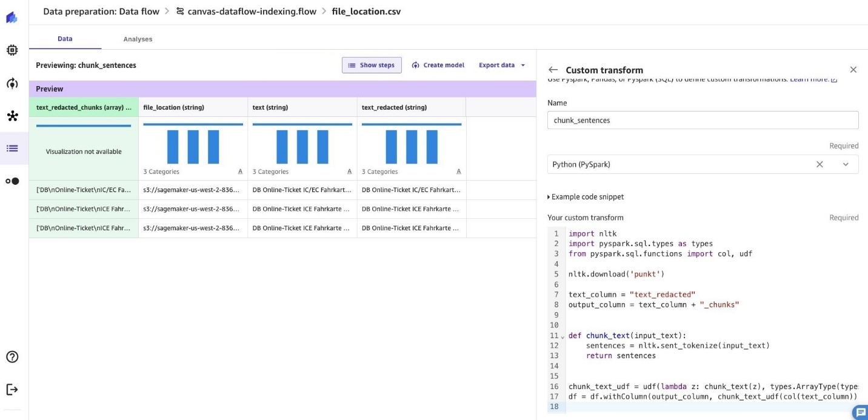Open the connected nodes icon in sidebar
Image resolution: width=868 pixels, height=420 pixels.
tap(12, 116)
